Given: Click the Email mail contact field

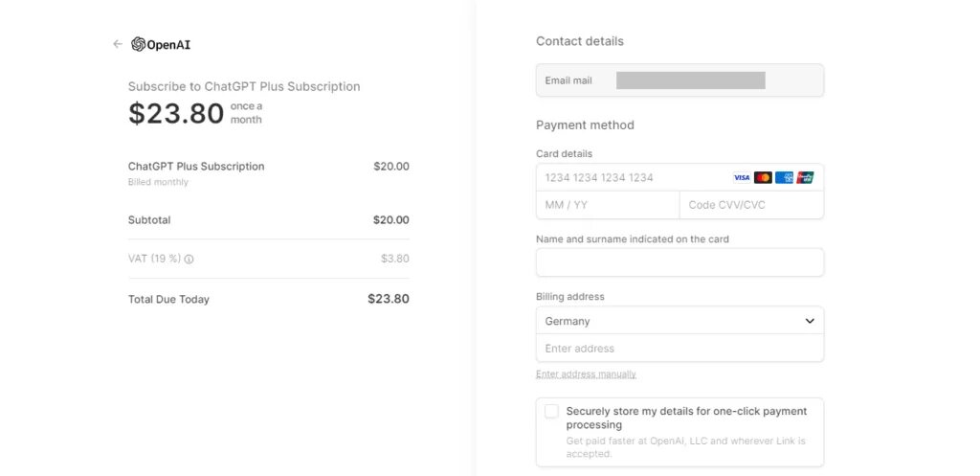Looking at the screenshot, I should pos(679,80).
